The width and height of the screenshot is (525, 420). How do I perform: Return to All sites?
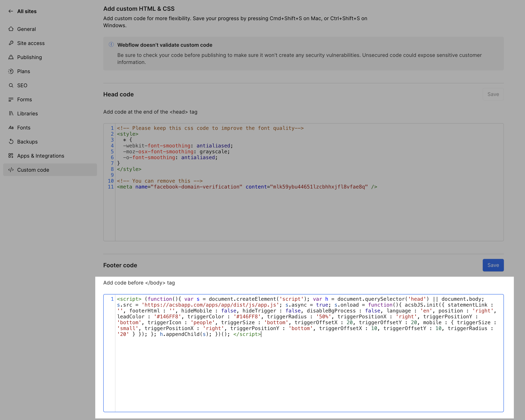coord(27,11)
